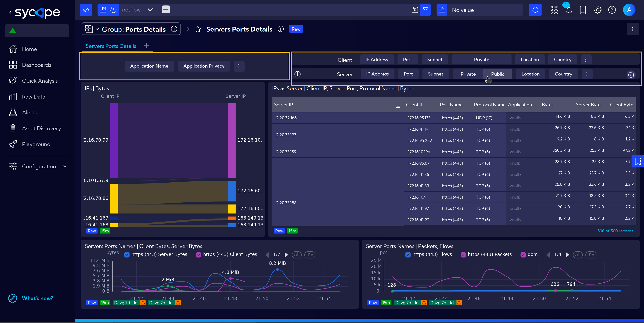Open the notifications bell
Viewport: 644px width, 323px height.
(569, 10)
